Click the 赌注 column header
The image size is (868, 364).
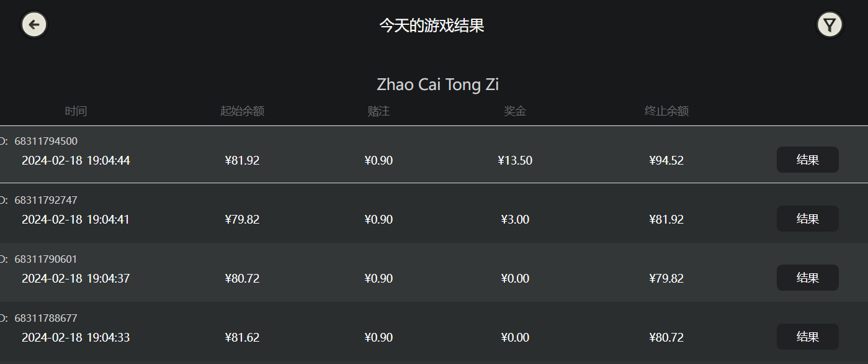(378, 111)
